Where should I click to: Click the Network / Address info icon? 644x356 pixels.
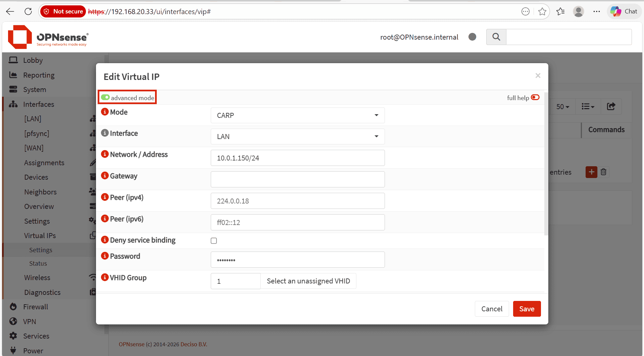click(105, 154)
